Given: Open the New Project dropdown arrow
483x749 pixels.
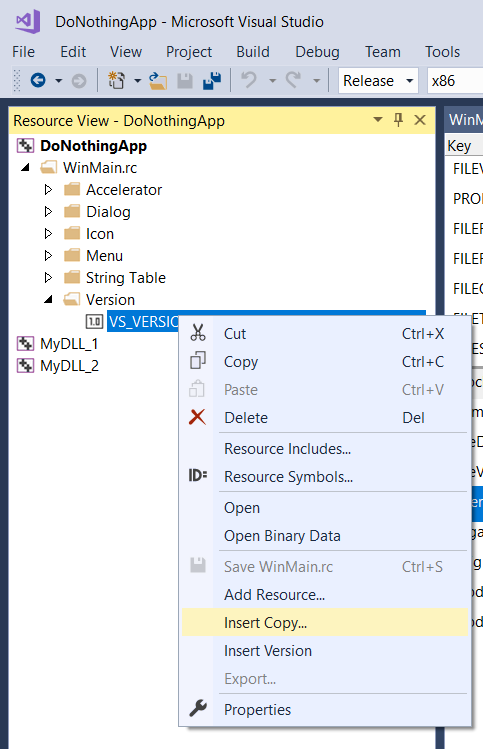Looking at the screenshot, I should point(137,81).
